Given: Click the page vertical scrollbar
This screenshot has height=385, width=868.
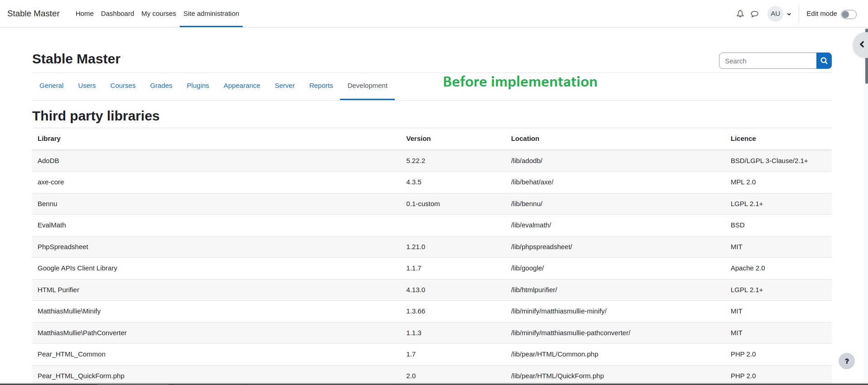Looking at the screenshot, I should point(866,57).
